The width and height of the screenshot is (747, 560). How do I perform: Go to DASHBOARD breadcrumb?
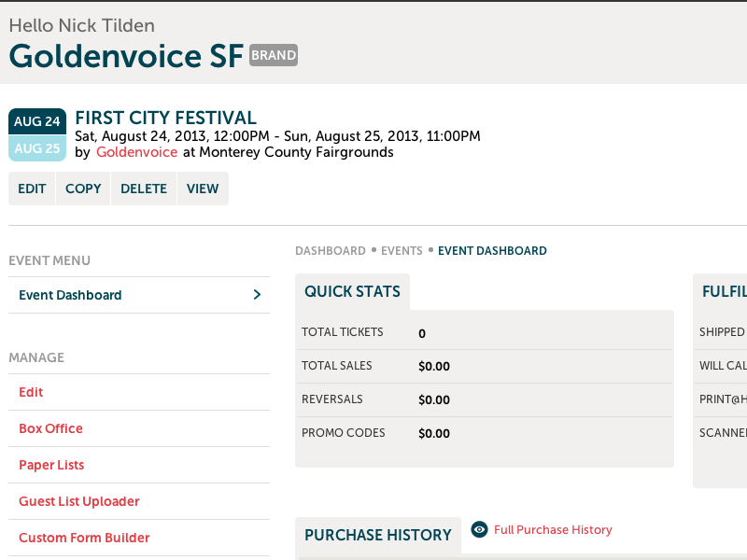click(x=331, y=251)
